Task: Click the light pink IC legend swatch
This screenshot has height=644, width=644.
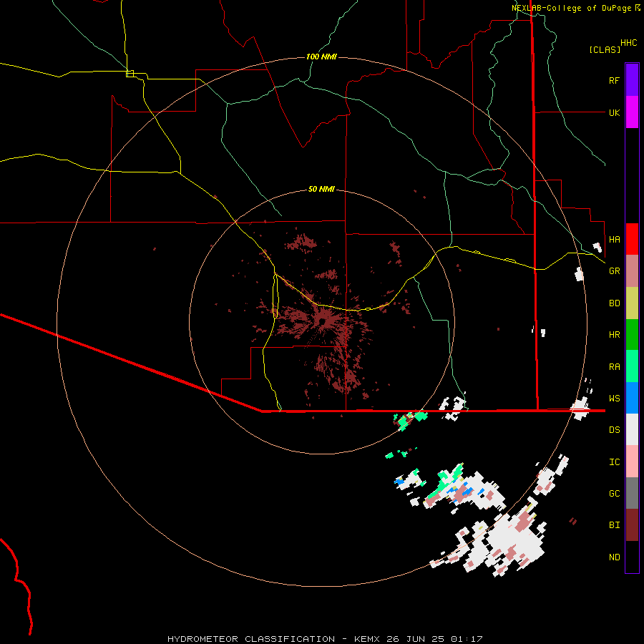Action: pyautogui.click(x=632, y=462)
